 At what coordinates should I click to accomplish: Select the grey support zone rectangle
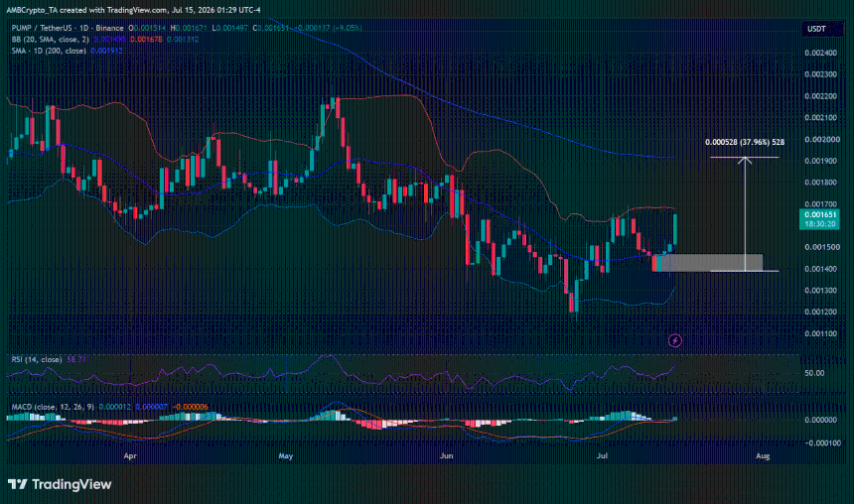pyautogui.click(x=707, y=262)
